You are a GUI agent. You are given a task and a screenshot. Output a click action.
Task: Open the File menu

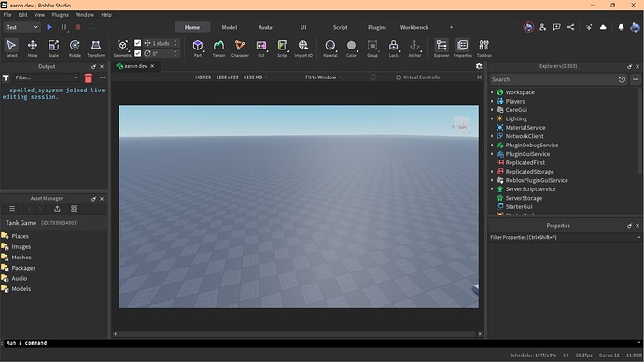click(x=7, y=15)
